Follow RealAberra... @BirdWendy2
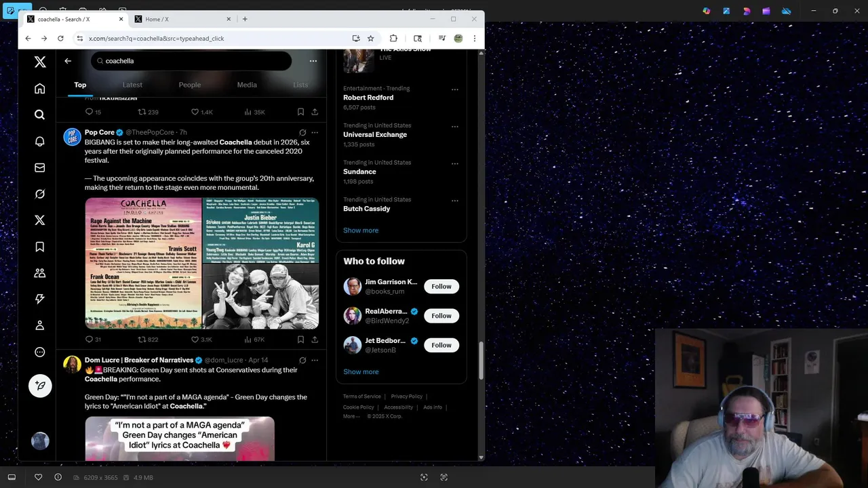Viewport: 868px width, 488px height. (x=441, y=316)
